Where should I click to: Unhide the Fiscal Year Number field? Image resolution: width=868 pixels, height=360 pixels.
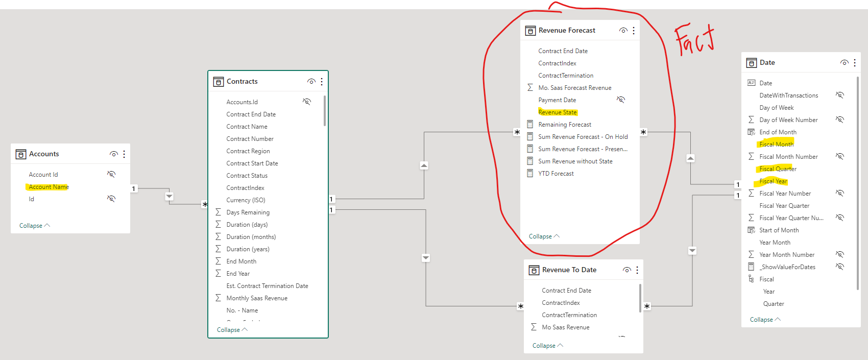(840, 193)
